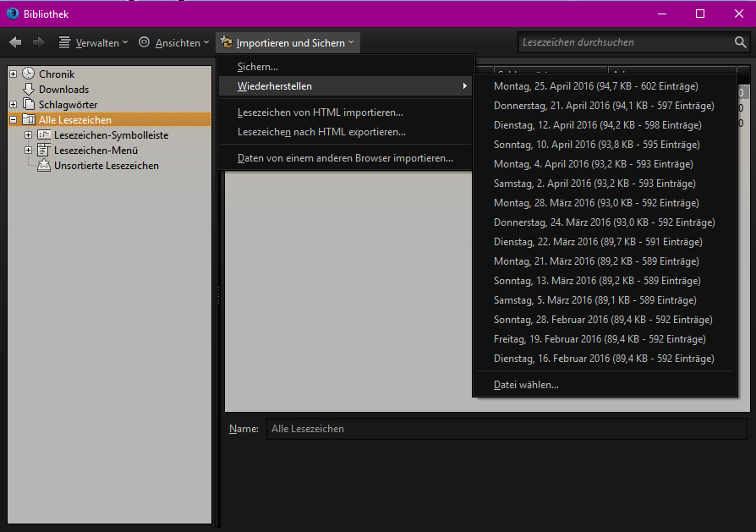Click the Chronik clock icon
The image size is (756, 532).
(x=29, y=74)
